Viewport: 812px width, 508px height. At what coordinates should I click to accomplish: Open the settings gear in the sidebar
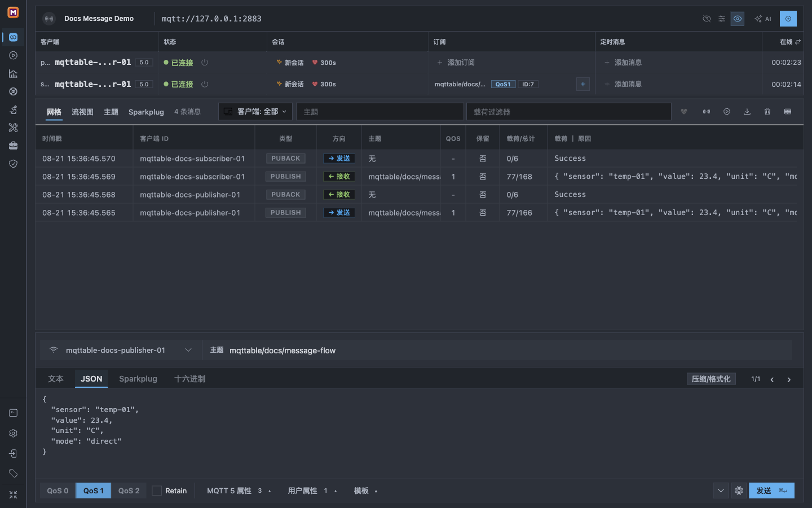coord(13,433)
